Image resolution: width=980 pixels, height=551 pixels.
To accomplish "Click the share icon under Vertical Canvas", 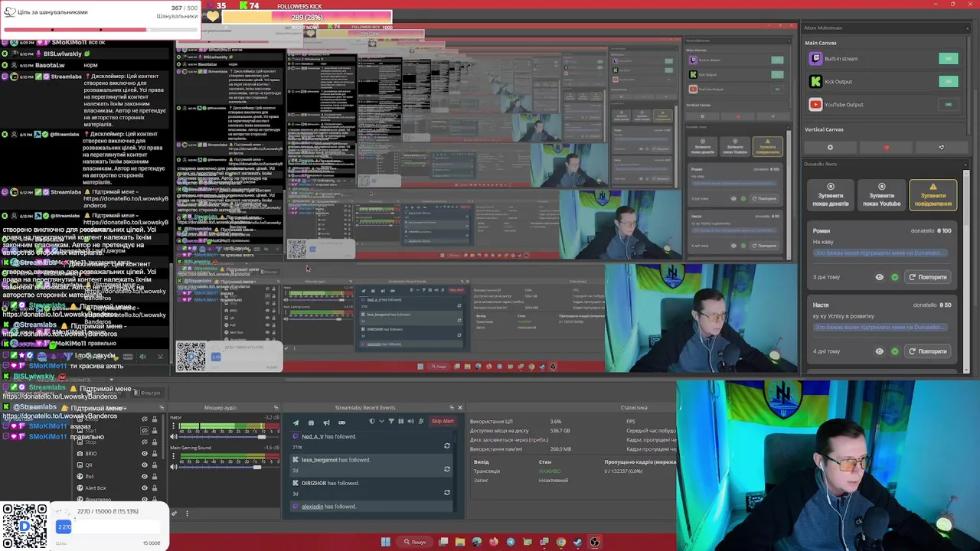I will [x=941, y=148].
